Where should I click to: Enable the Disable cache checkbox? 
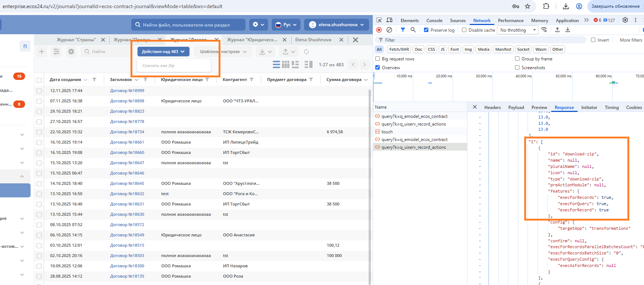(464, 30)
